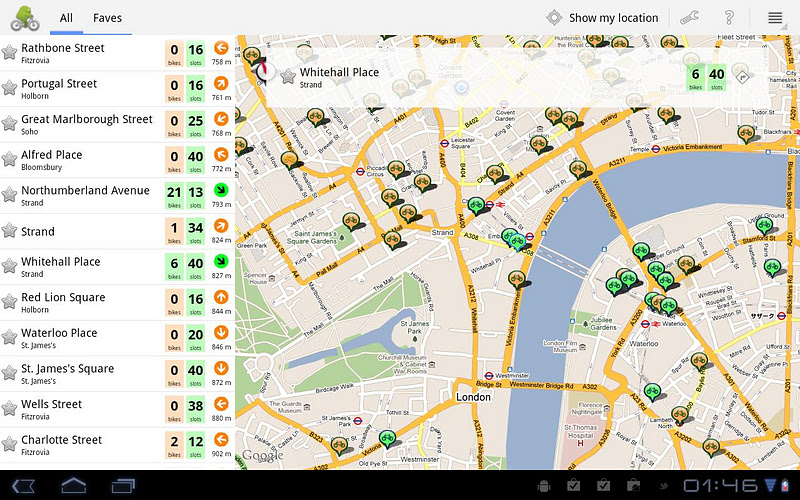Click the 25 slots count for Great Marlborough Street
Image resolution: width=800 pixels, height=500 pixels.
(195, 124)
